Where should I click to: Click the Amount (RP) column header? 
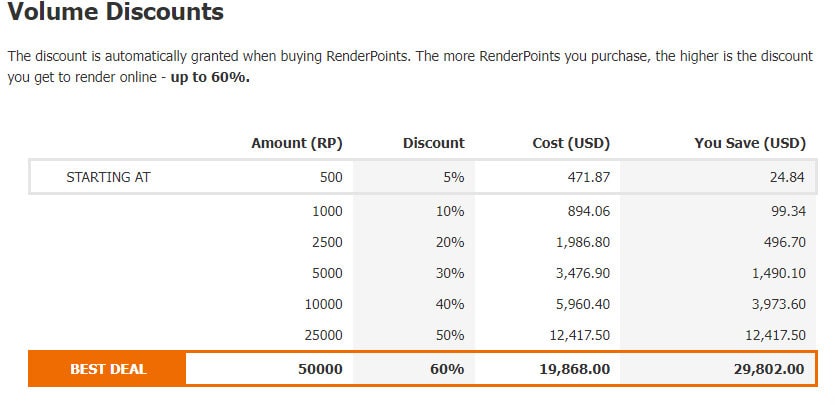297,143
